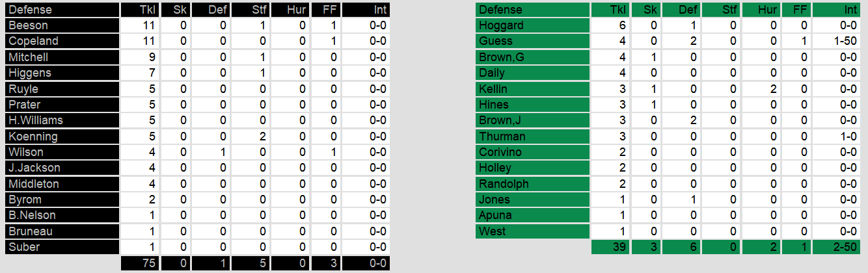Click the Hoggard player name
Screen dimensions: 868x273
coord(500,25)
